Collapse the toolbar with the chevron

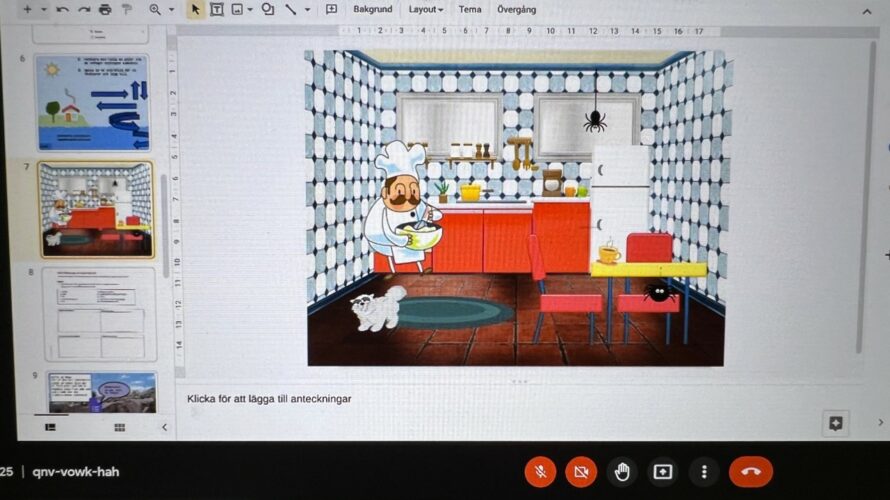click(x=866, y=11)
